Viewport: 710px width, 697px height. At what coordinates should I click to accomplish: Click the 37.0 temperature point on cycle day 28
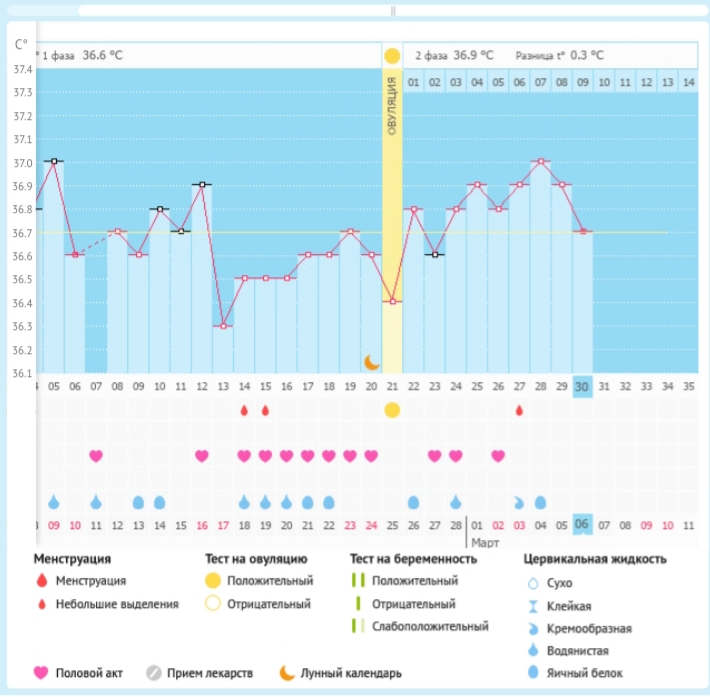pos(540,161)
